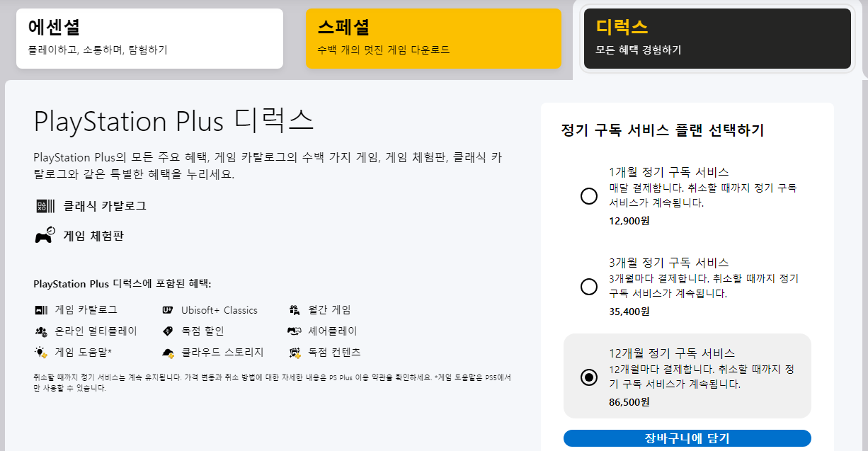Click the 수백 개의 멋진 게임 다운로드 subtitle

(383, 50)
